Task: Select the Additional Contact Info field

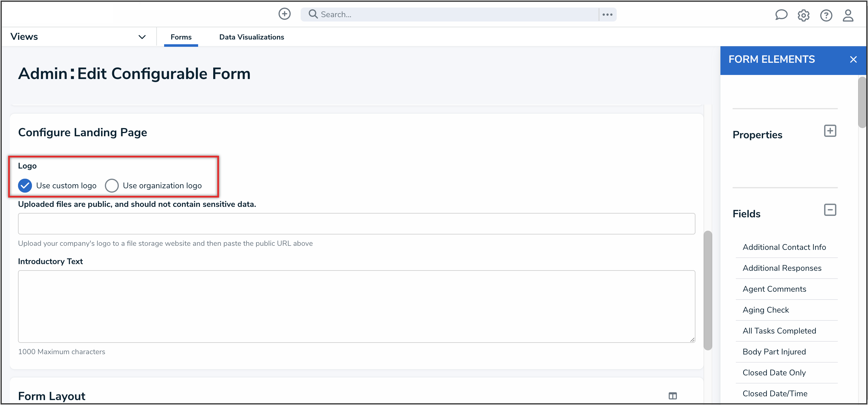Action: click(784, 247)
